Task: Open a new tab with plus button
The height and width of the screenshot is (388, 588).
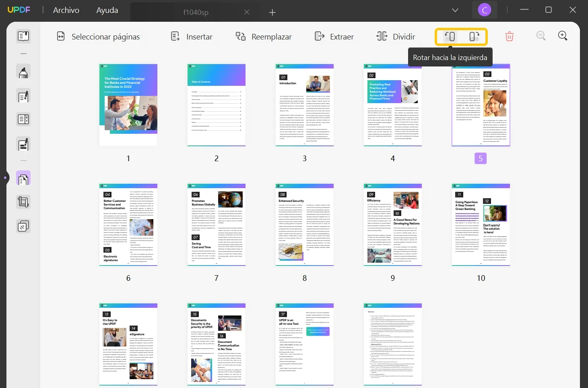Action: 272,12
